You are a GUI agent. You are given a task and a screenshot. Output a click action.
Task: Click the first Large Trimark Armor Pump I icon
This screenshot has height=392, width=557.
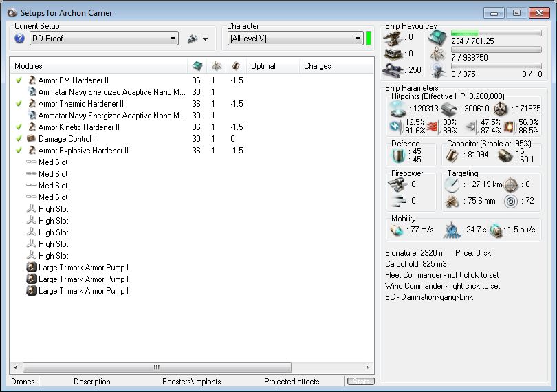coord(32,268)
